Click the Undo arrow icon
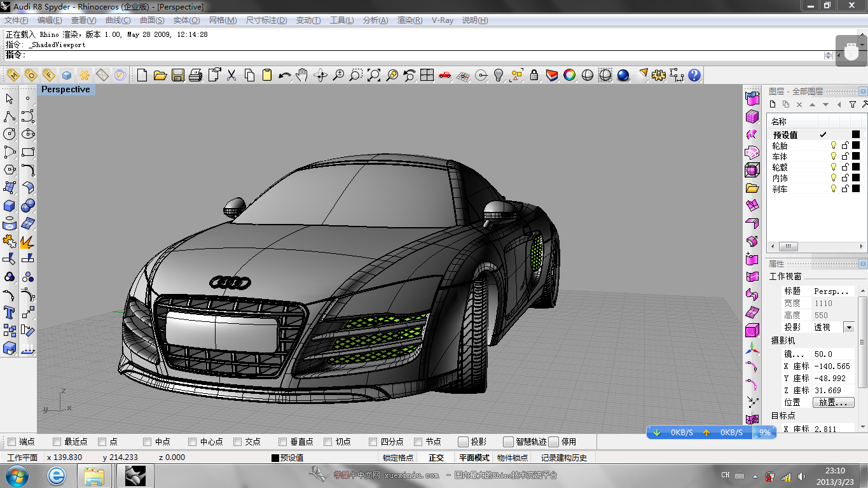 tap(284, 75)
